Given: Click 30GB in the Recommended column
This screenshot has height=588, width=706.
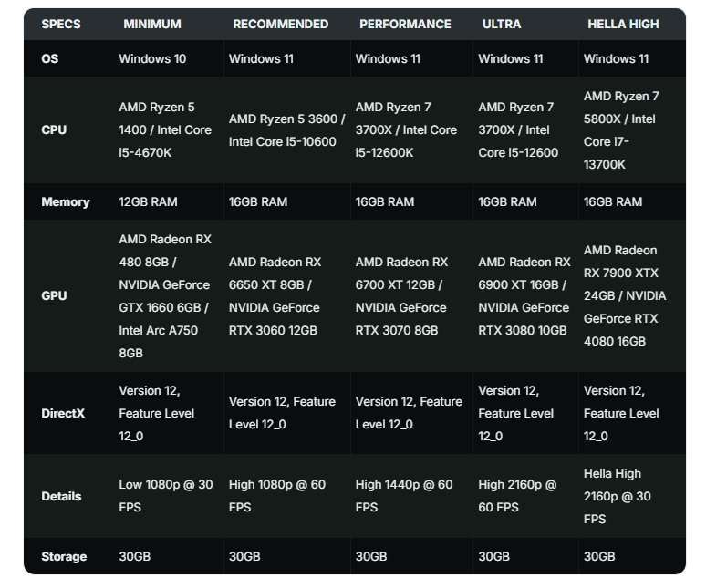Looking at the screenshot, I should click(244, 556).
